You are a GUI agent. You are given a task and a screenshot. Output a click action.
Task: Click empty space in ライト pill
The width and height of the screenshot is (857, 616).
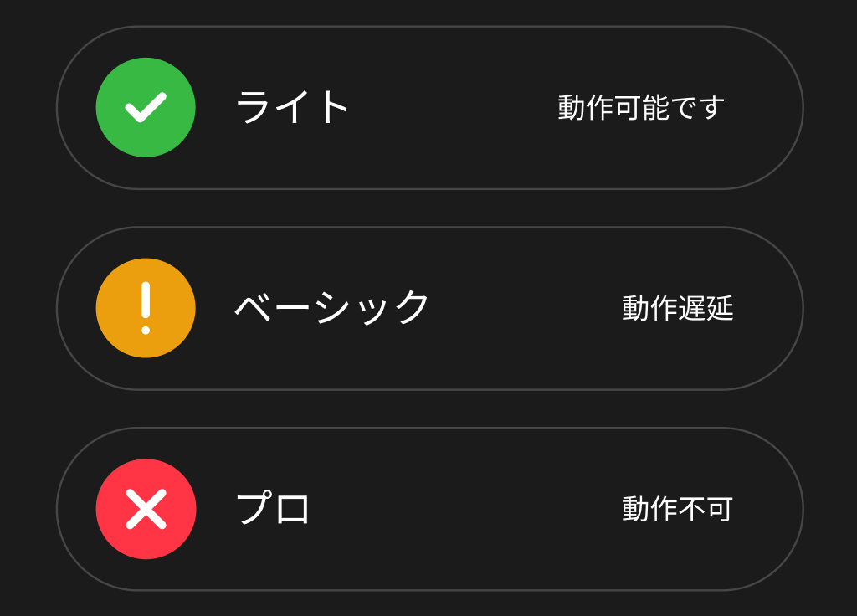[454, 108]
